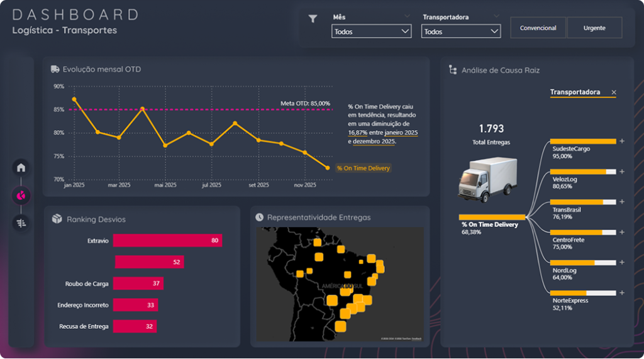This screenshot has height=359, width=644.
Task: Click the underlined 'dezembro 2025' text
Action: (x=374, y=141)
